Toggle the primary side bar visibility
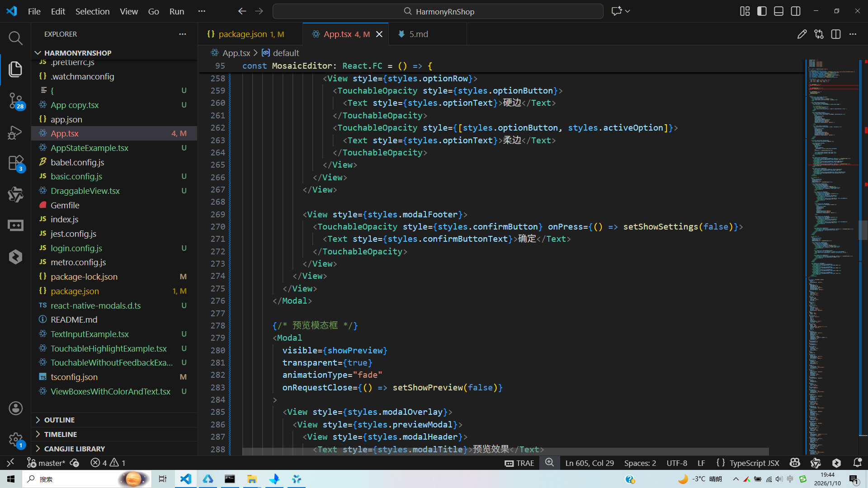Image resolution: width=868 pixels, height=488 pixels. [x=762, y=11]
